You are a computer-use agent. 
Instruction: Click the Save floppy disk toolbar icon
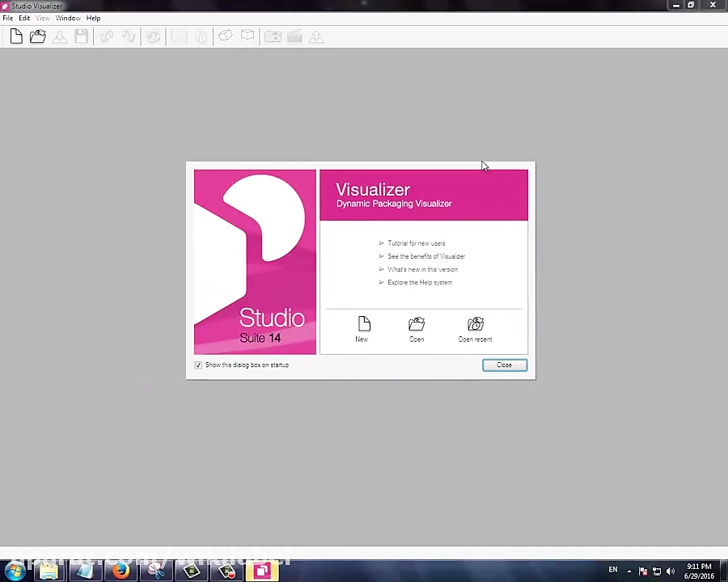point(81,36)
